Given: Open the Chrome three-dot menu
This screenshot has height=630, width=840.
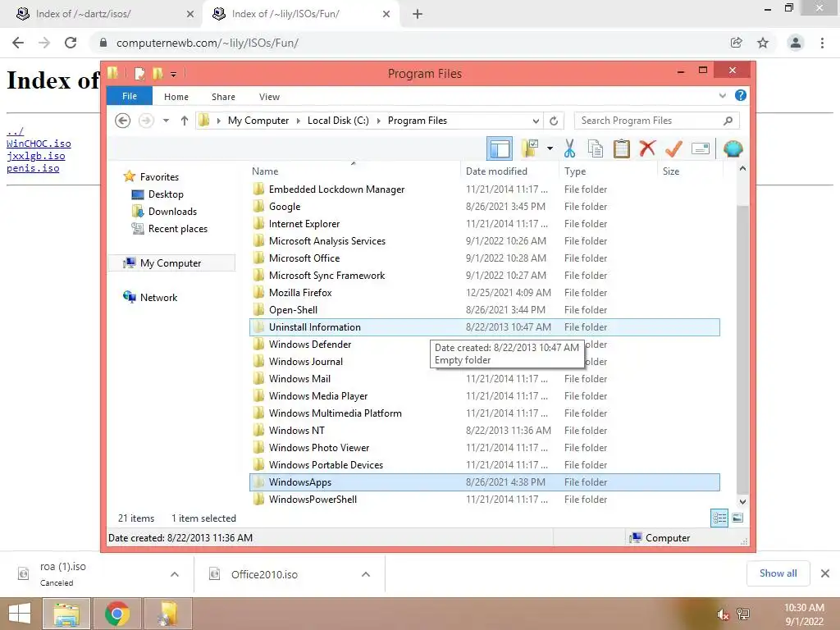Looking at the screenshot, I should tap(822, 43).
